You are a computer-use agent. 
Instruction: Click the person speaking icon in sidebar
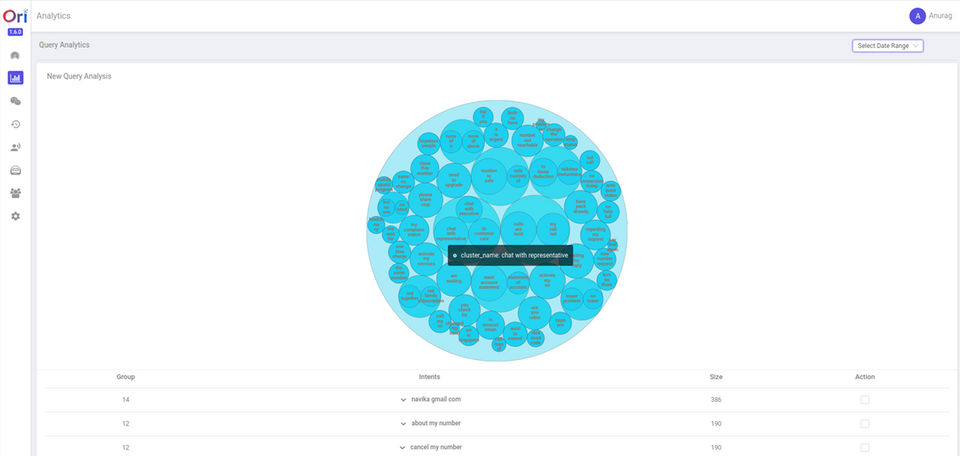15,147
